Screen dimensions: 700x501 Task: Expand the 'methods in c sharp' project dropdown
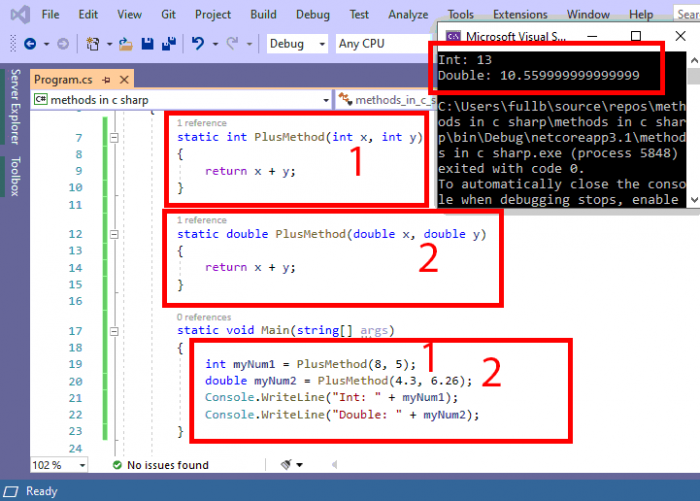[325, 100]
